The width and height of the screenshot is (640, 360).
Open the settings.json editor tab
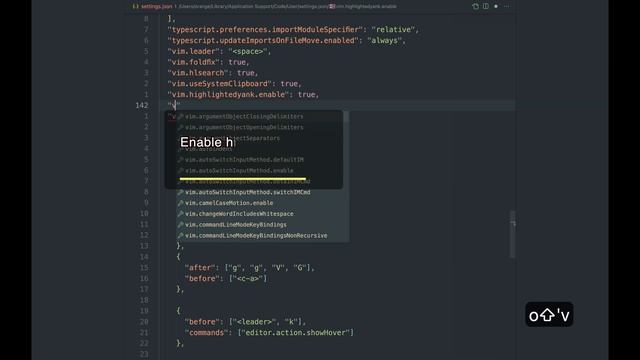pyautogui.click(x=152, y=7)
